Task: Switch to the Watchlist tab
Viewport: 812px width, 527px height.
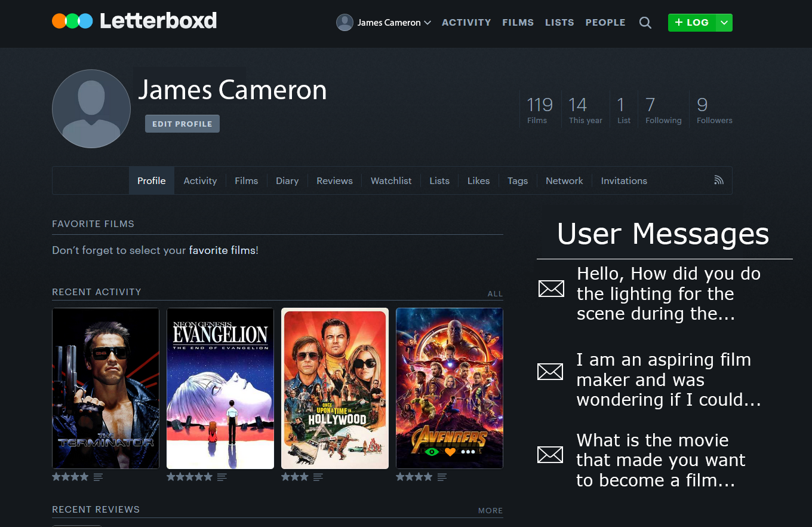Action: click(x=391, y=180)
